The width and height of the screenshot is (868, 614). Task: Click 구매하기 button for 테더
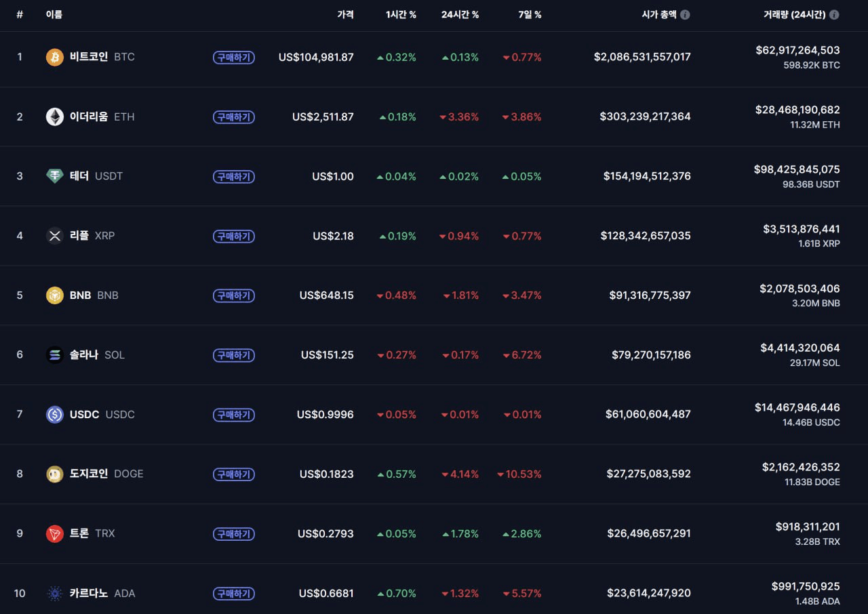pos(234,177)
